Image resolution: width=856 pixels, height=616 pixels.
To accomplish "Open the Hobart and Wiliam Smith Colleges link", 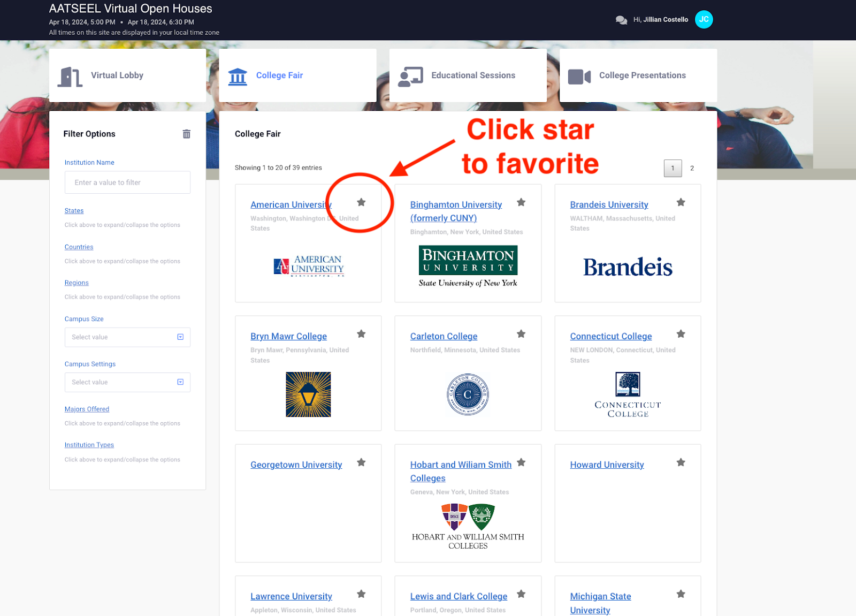I will point(461,471).
